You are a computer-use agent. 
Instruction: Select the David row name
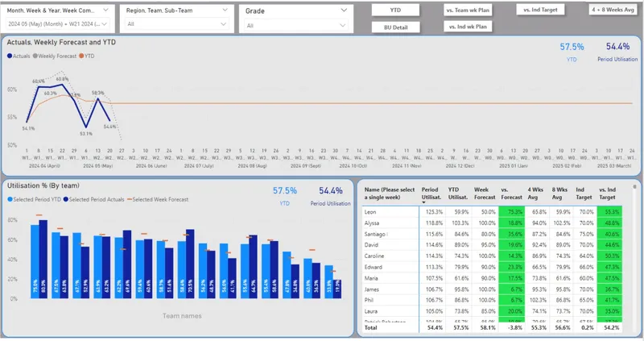point(371,245)
